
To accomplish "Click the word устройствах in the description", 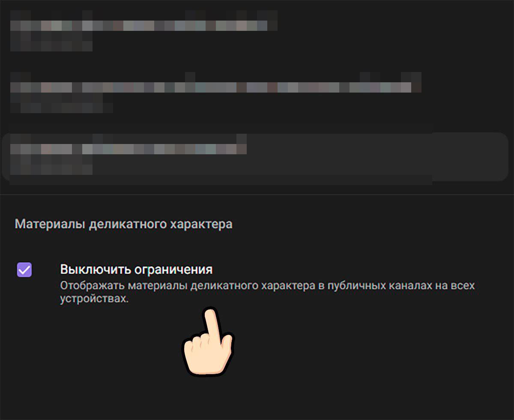I will click(94, 299).
